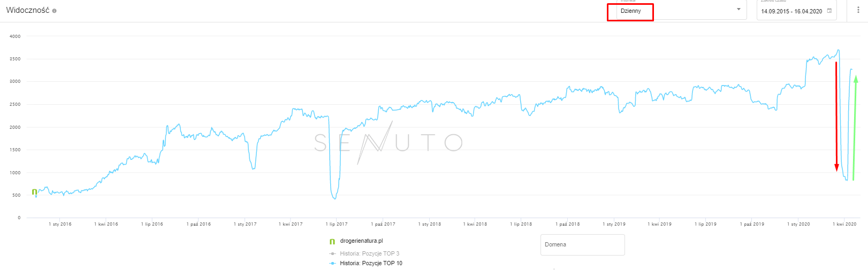Toggle Historia: Pozycje TOP 3 series
Screen dimensions: 868x270
tap(369, 253)
